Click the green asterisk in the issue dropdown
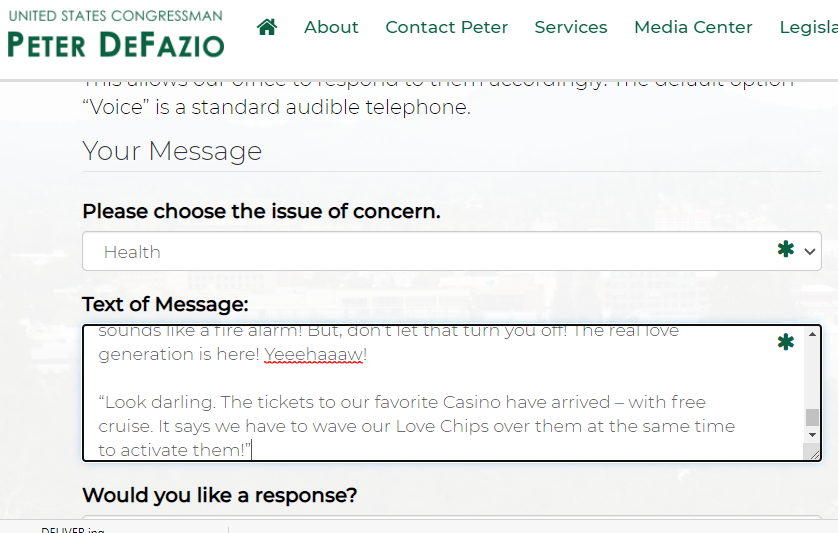Screen dimensions: 838x533 click(786, 250)
